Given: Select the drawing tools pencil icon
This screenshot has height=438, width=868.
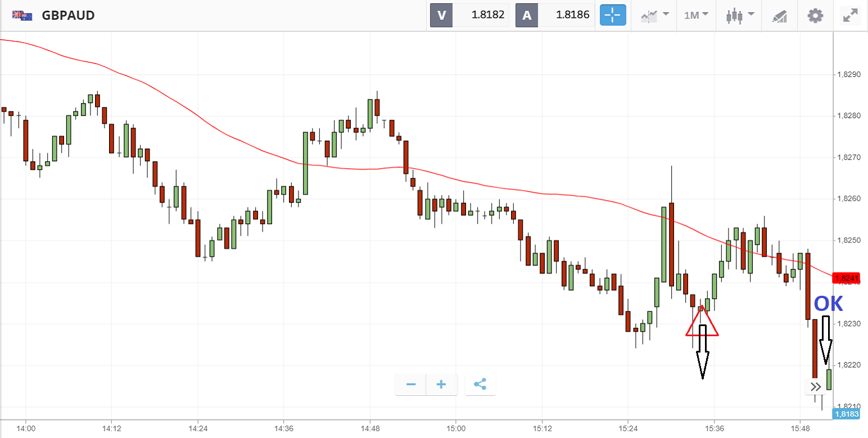Looking at the screenshot, I should tap(779, 15).
